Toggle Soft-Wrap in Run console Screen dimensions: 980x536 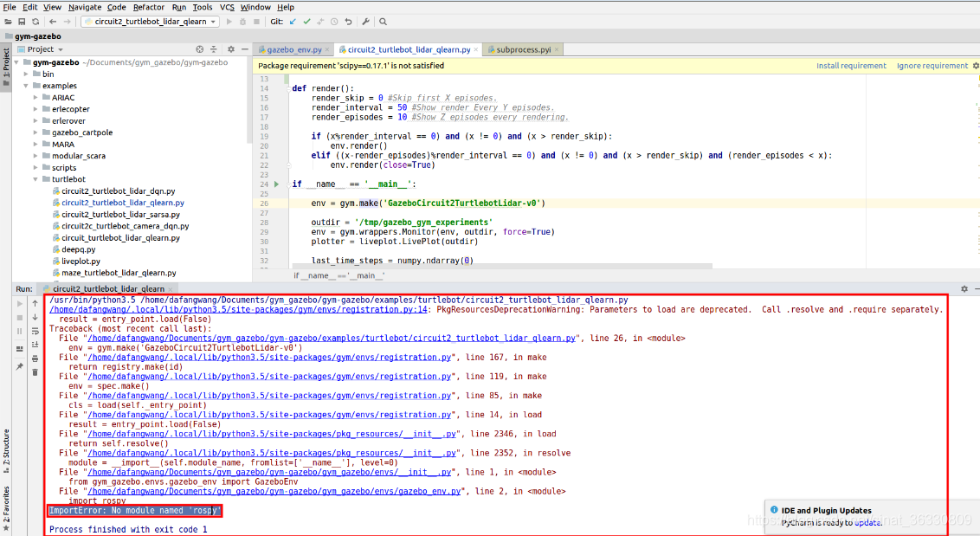click(x=35, y=332)
